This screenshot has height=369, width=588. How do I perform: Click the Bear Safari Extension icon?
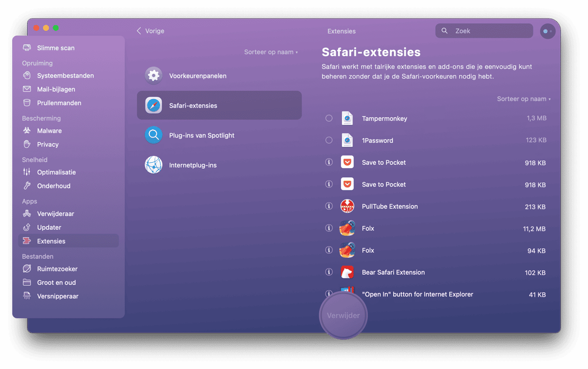coord(347,272)
